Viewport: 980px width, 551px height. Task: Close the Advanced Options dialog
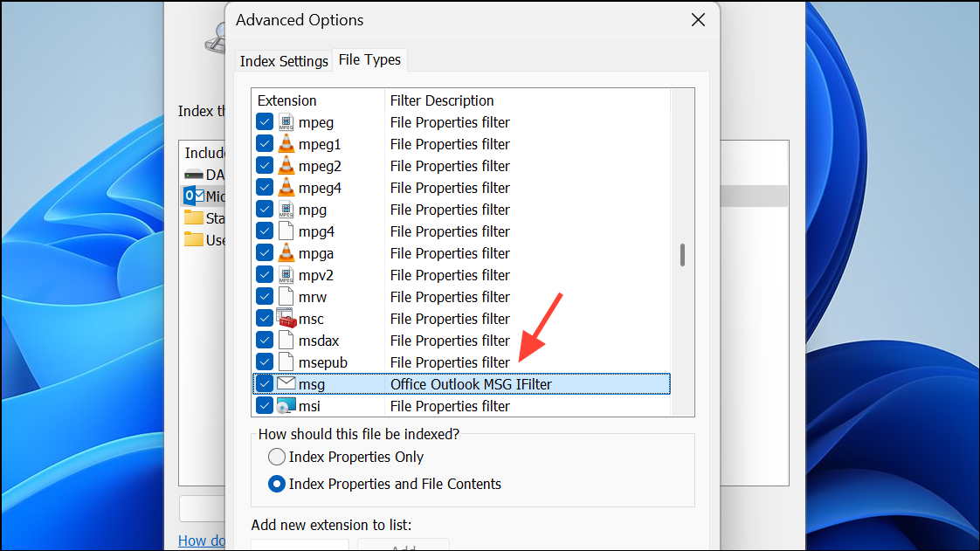698,20
